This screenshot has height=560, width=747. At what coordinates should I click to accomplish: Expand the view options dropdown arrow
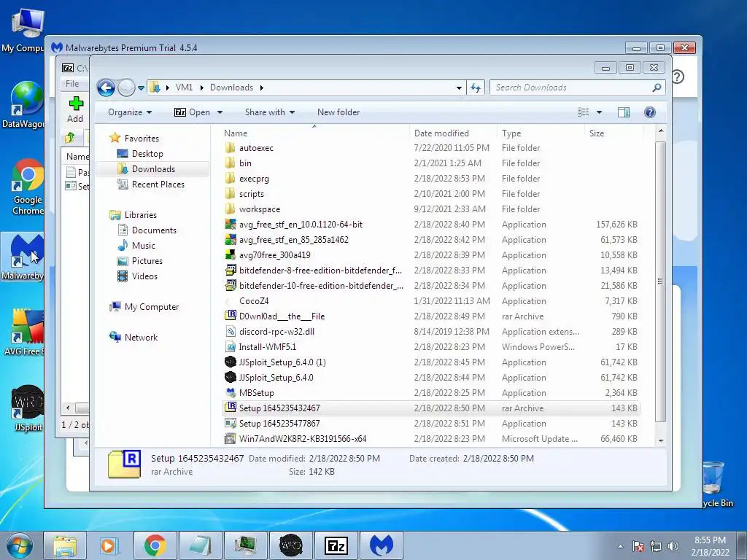(600, 112)
